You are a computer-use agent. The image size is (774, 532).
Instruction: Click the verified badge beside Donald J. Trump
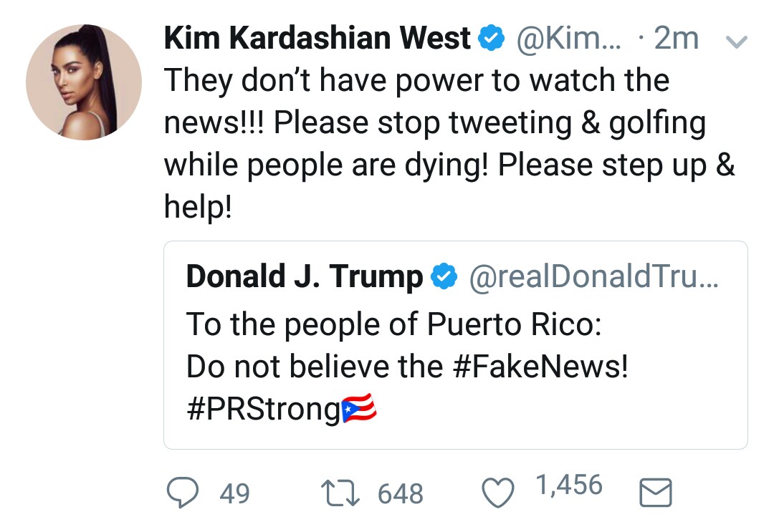pos(443,277)
